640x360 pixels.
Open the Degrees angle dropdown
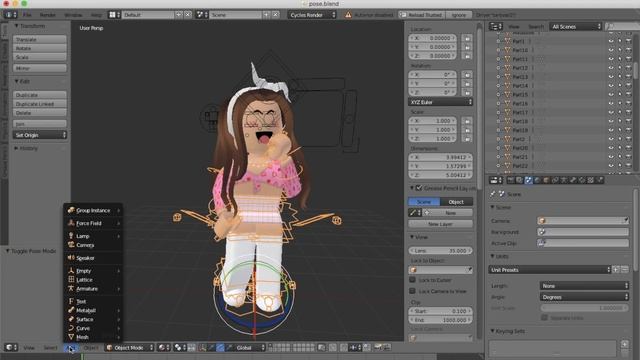pyautogui.click(x=584, y=297)
